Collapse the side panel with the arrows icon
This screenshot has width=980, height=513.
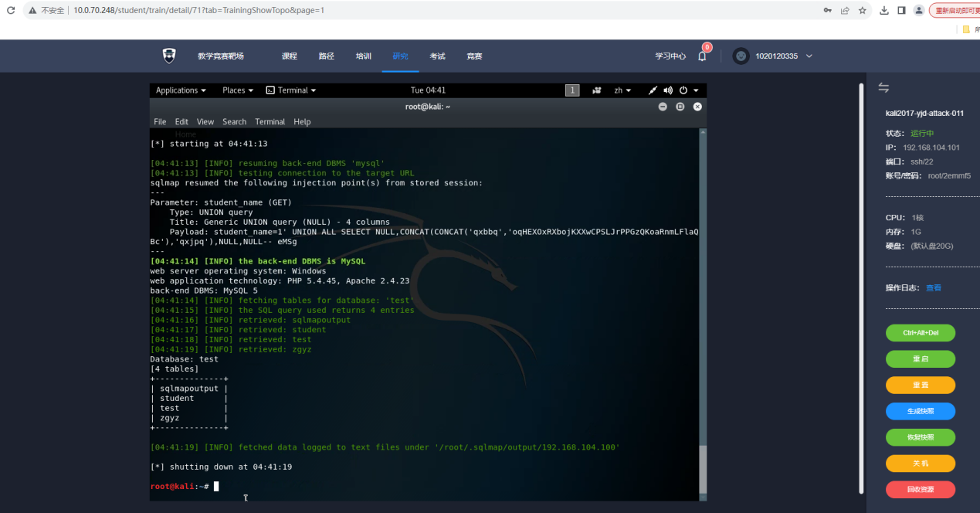tap(883, 87)
